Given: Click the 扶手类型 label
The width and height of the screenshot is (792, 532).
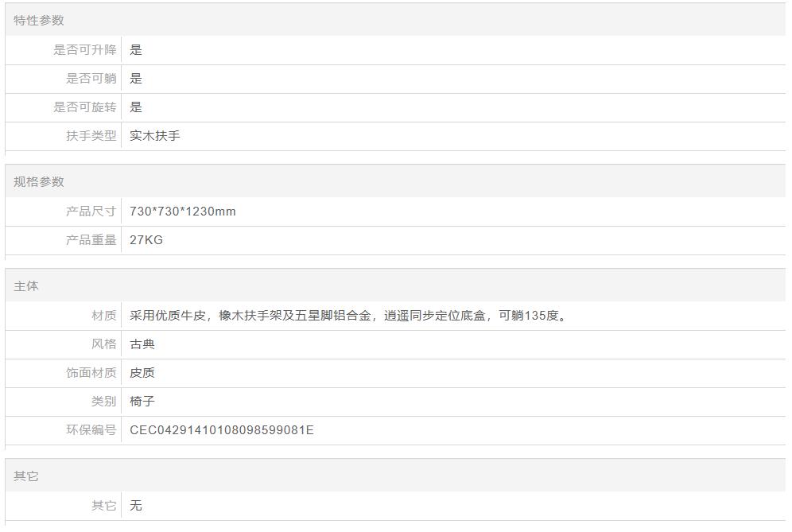Looking at the screenshot, I should click(91, 136).
